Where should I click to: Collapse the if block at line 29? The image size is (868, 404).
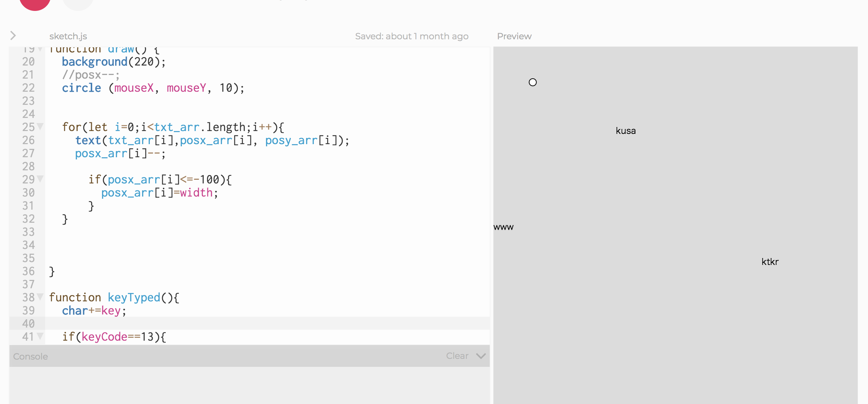tap(40, 179)
